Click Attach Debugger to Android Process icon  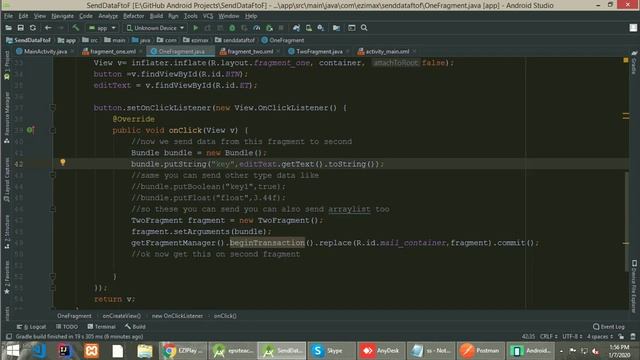point(269,28)
